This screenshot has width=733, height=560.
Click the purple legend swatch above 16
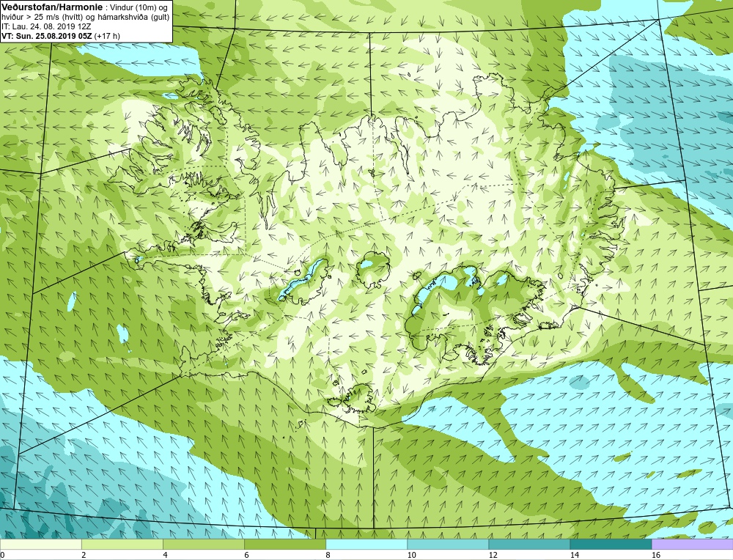pyautogui.click(x=692, y=544)
